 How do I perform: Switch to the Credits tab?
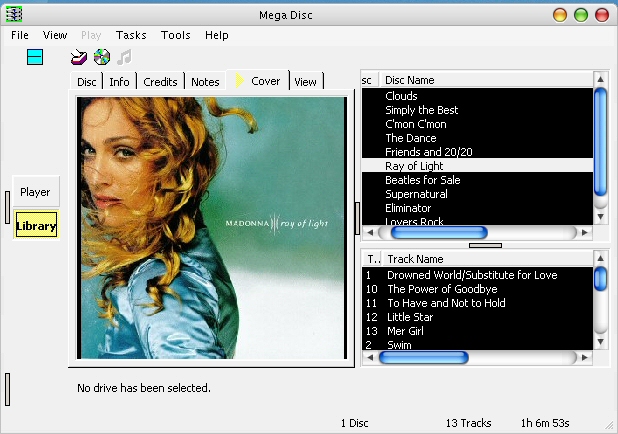[x=160, y=82]
